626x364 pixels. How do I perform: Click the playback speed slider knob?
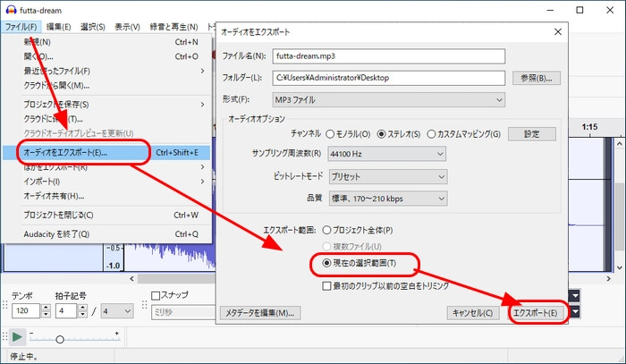click(x=60, y=339)
